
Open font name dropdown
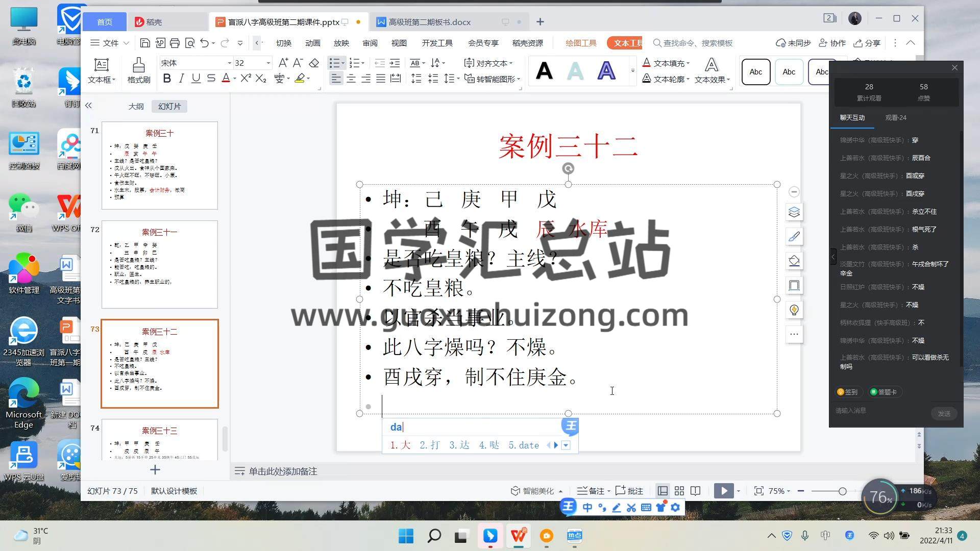click(x=229, y=63)
